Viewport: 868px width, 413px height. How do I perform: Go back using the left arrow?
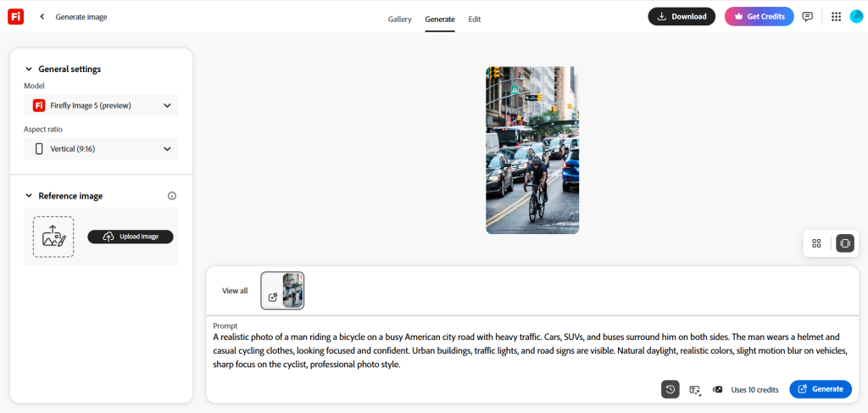click(42, 17)
